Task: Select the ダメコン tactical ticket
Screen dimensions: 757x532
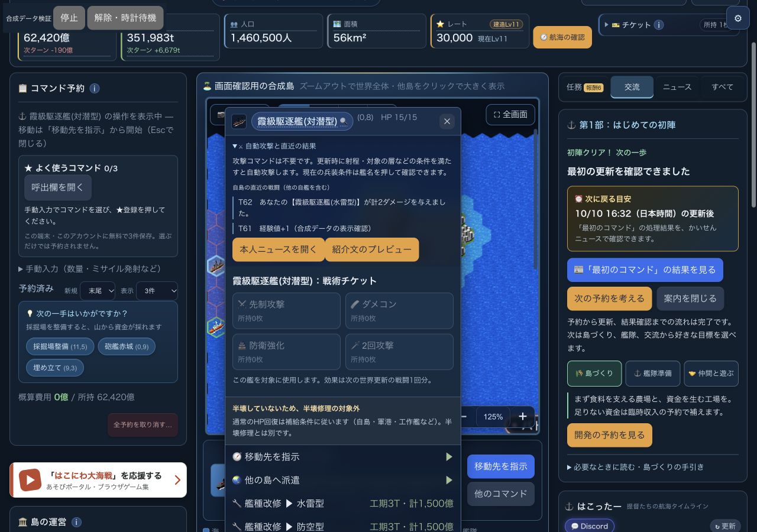Action: [x=399, y=310]
